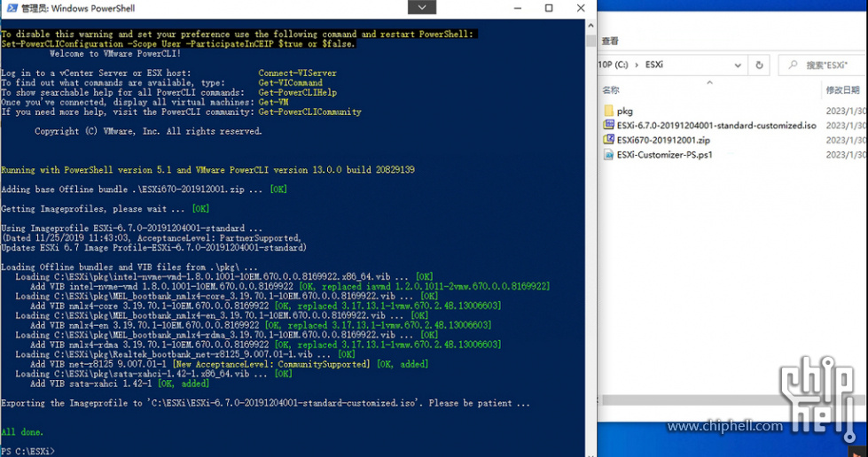Click the PS C:\ESXi> prompt line
The height and width of the screenshot is (457, 868).
point(27,452)
